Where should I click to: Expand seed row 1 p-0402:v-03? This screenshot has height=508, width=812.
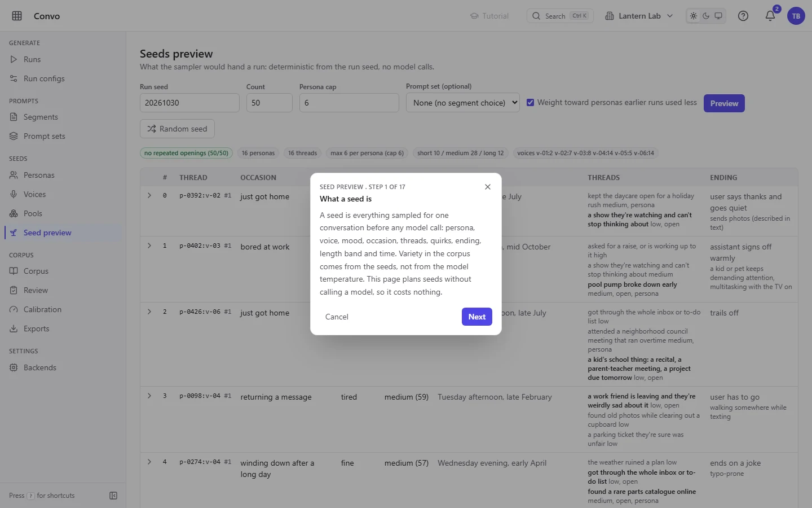tap(149, 246)
